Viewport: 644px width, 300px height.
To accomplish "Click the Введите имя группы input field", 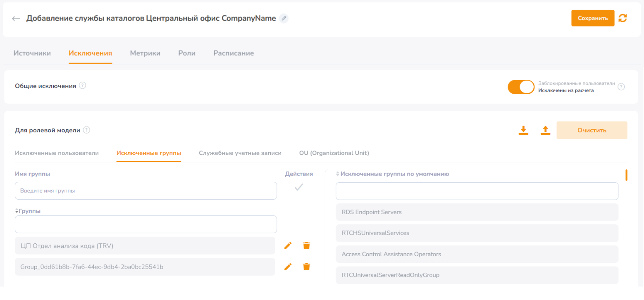I will coord(146,191).
